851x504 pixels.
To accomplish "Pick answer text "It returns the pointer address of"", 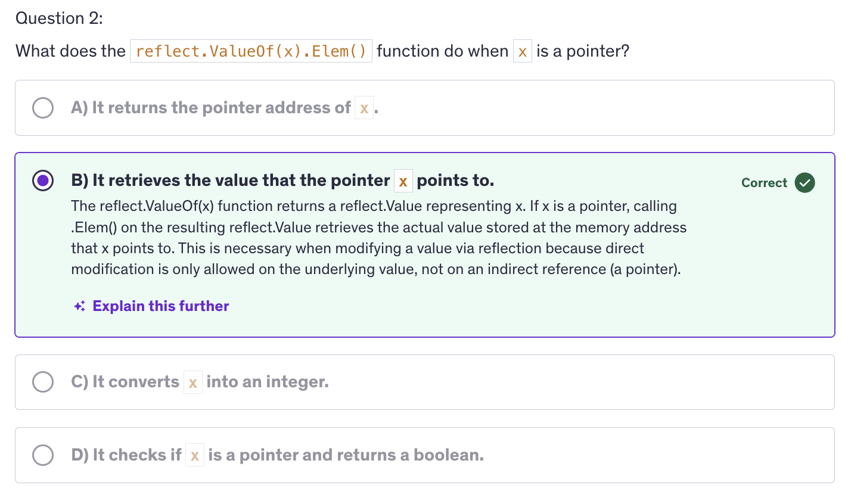I will tap(220, 108).
